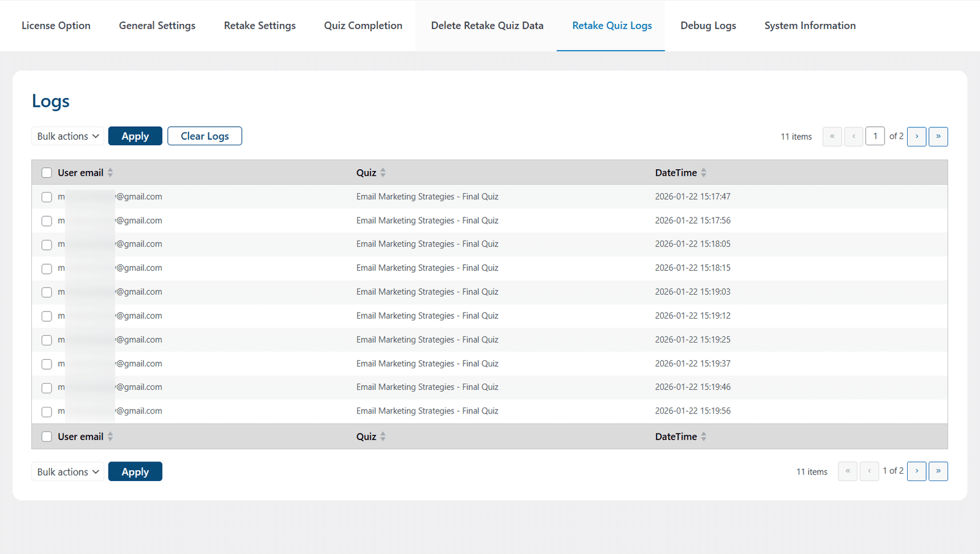980x554 pixels.
Task: Open the top Bulk actions dropdown
Action: point(67,136)
